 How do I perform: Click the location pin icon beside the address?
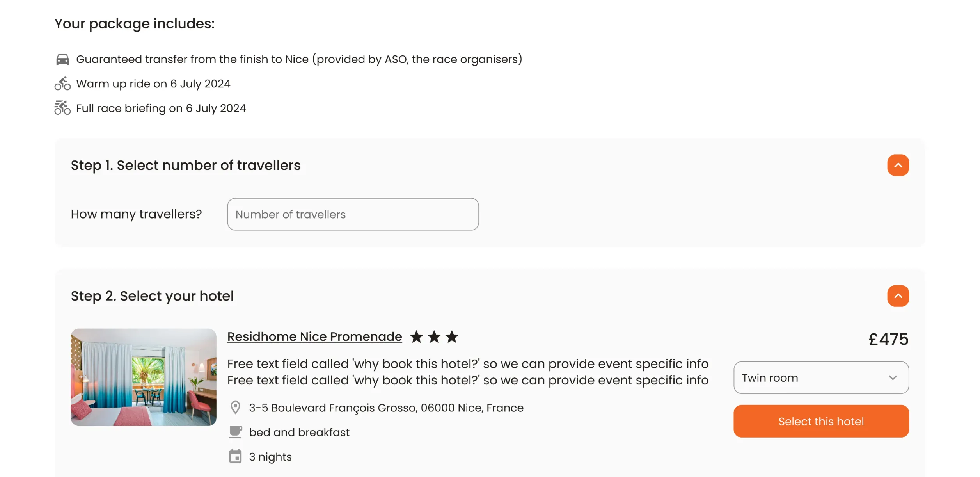tap(235, 408)
